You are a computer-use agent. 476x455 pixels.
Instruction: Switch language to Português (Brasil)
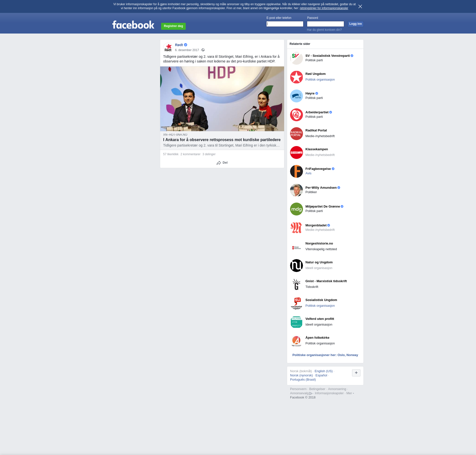pos(303,380)
